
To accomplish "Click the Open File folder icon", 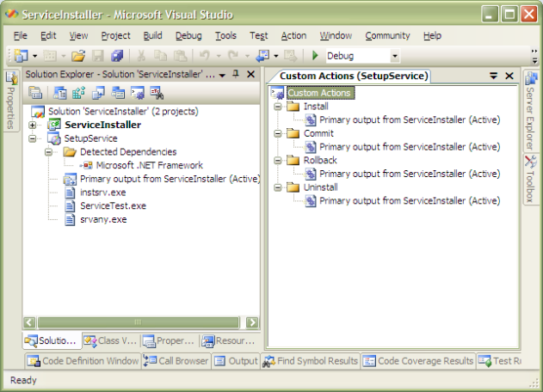I will click(x=78, y=56).
